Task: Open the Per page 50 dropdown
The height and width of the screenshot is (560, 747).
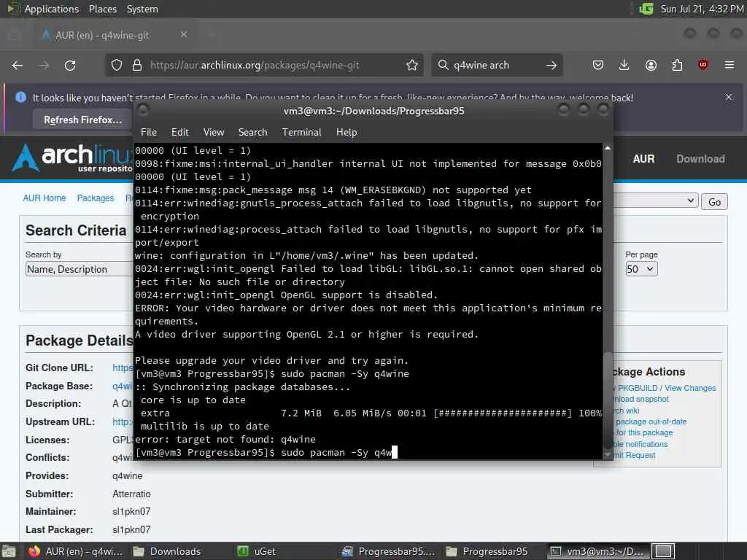Action: tap(641, 269)
